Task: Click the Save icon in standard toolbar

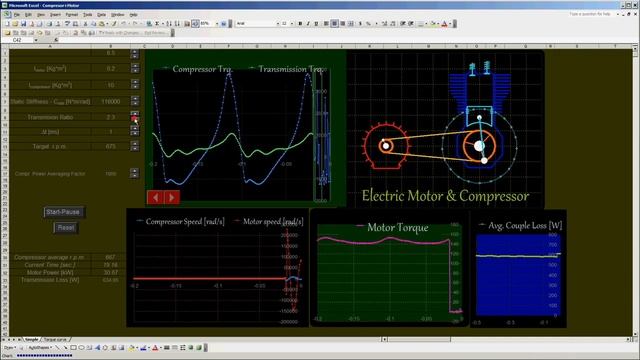Action: point(23,24)
